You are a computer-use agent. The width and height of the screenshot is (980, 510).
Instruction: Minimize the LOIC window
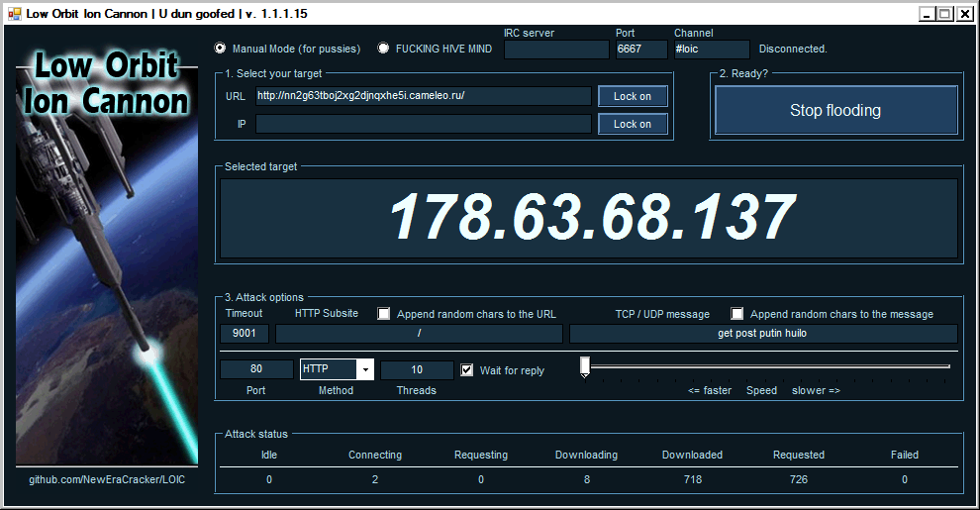coord(928,14)
